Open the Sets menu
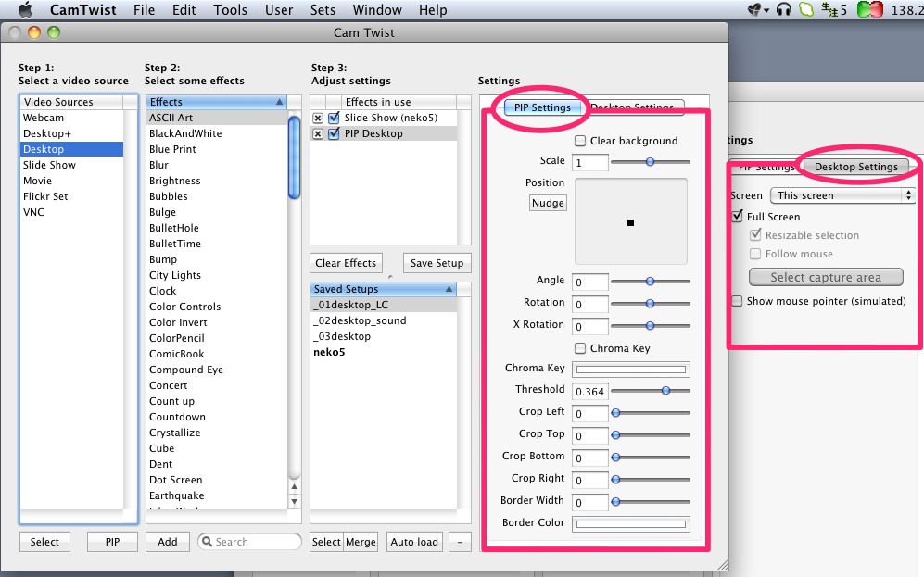Screen dimensions: 924x577 (323, 9)
